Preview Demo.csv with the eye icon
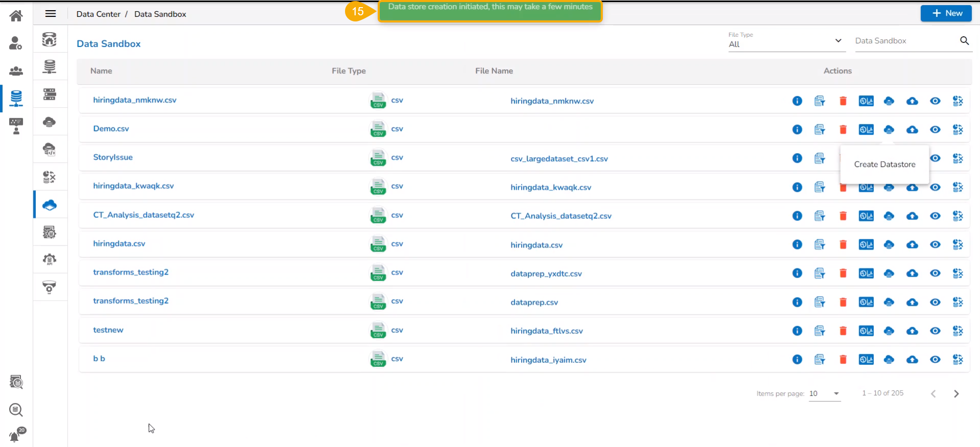980x447 pixels. (935, 130)
